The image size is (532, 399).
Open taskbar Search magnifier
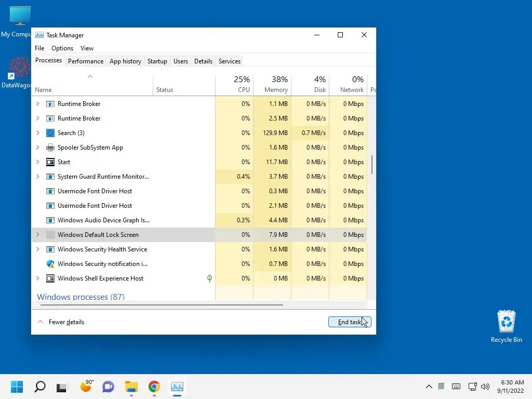tap(39, 387)
